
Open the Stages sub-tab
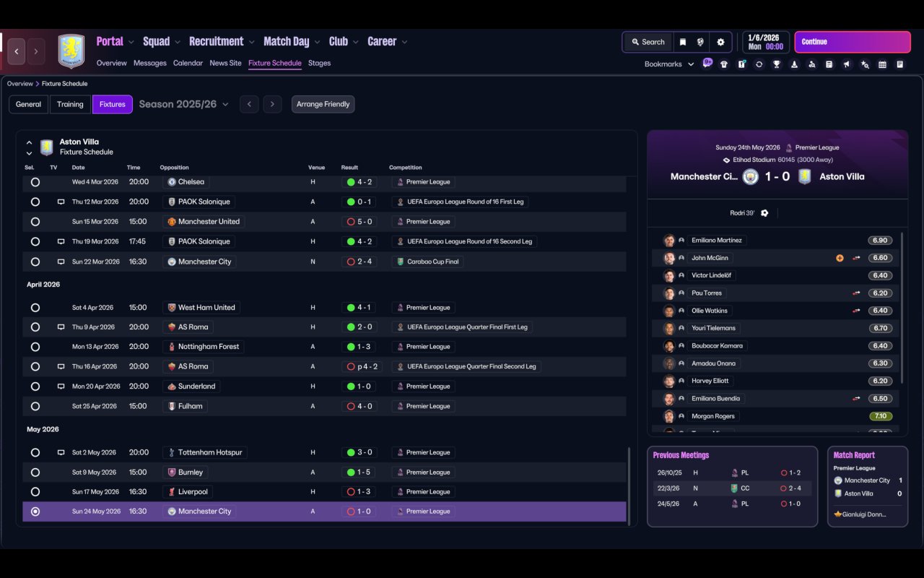pyautogui.click(x=319, y=63)
